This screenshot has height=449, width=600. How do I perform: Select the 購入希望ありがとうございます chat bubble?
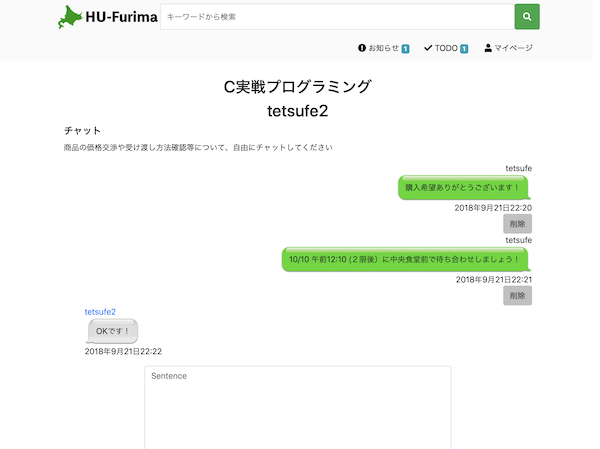(464, 188)
